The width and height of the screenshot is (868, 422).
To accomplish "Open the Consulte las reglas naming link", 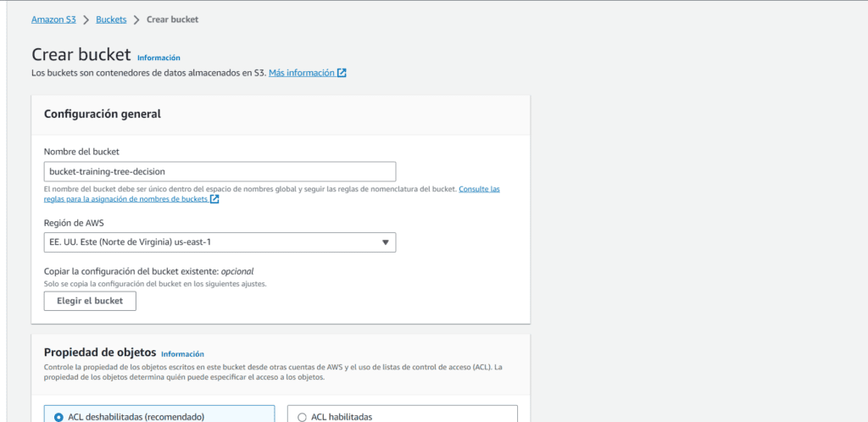I will point(479,189).
